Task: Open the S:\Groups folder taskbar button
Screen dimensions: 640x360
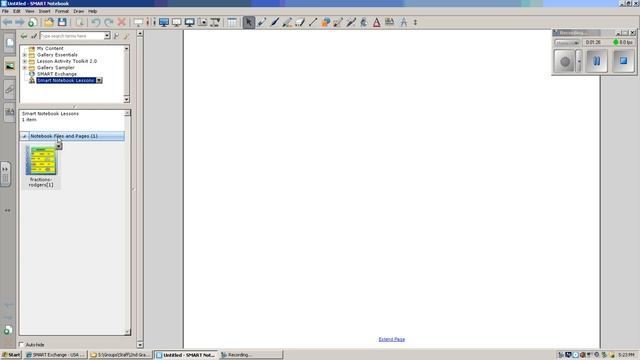Action: [x=121, y=355]
